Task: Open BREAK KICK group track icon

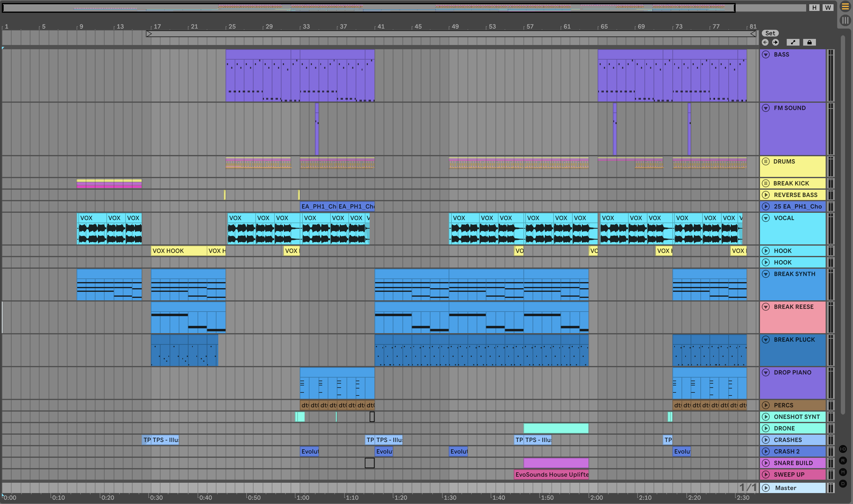Action: pyautogui.click(x=765, y=183)
